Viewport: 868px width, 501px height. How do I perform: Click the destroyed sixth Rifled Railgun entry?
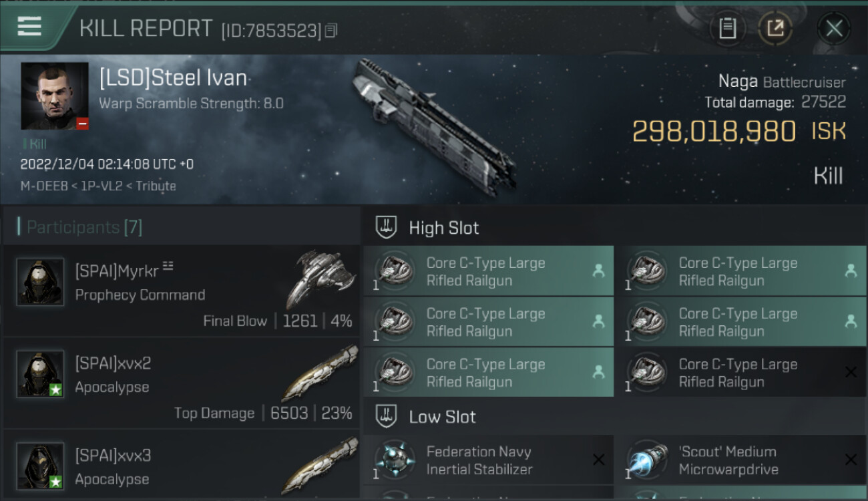(x=741, y=373)
